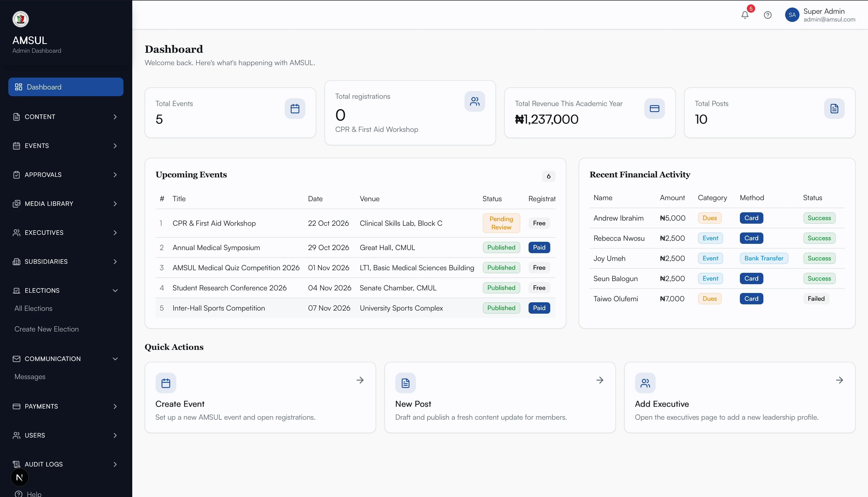Click the calendar icon on Total Events card
This screenshot has width=868, height=497.
pyautogui.click(x=295, y=109)
